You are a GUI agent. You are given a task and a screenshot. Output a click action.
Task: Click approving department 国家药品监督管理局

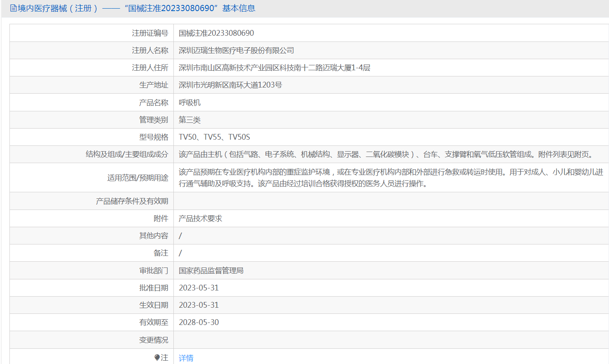point(211,271)
